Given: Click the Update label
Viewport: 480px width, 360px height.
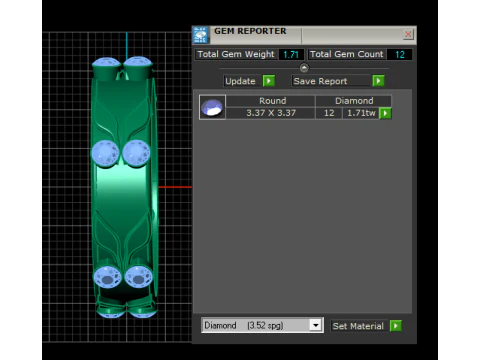Looking at the screenshot, I should tap(240, 81).
